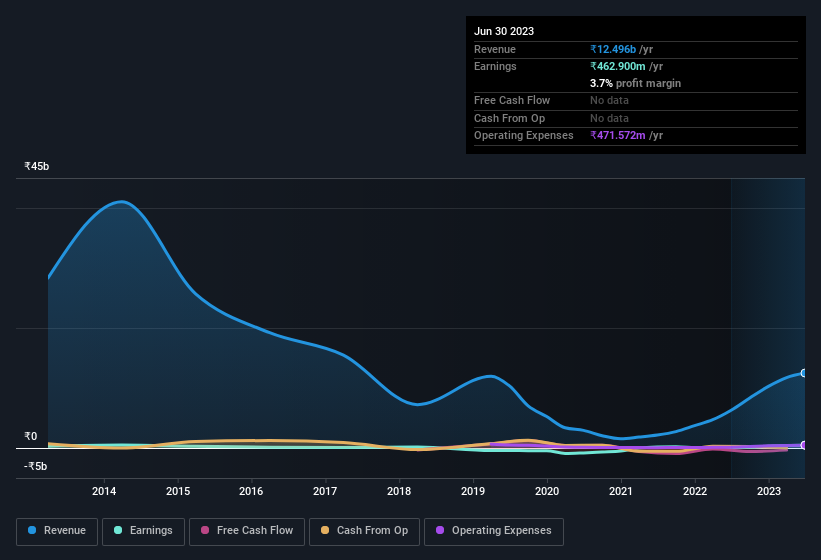
Task: Click the 2018 x-axis label
Action: (x=399, y=491)
